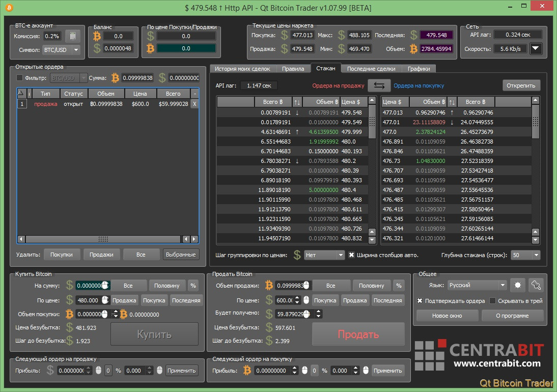Click the sell price 600.0 spin arrows
The image size is (557, 392).
(x=298, y=300)
